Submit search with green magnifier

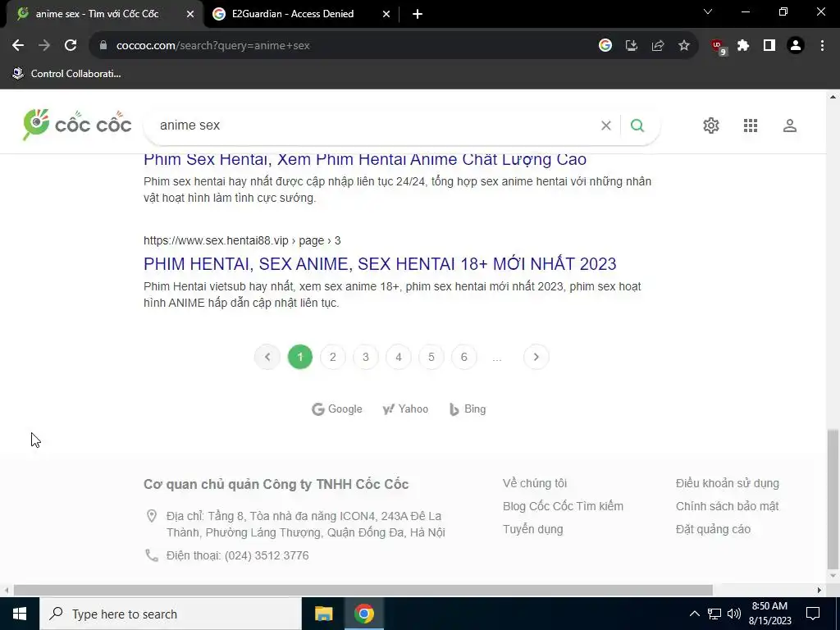[x=637, y=126]
